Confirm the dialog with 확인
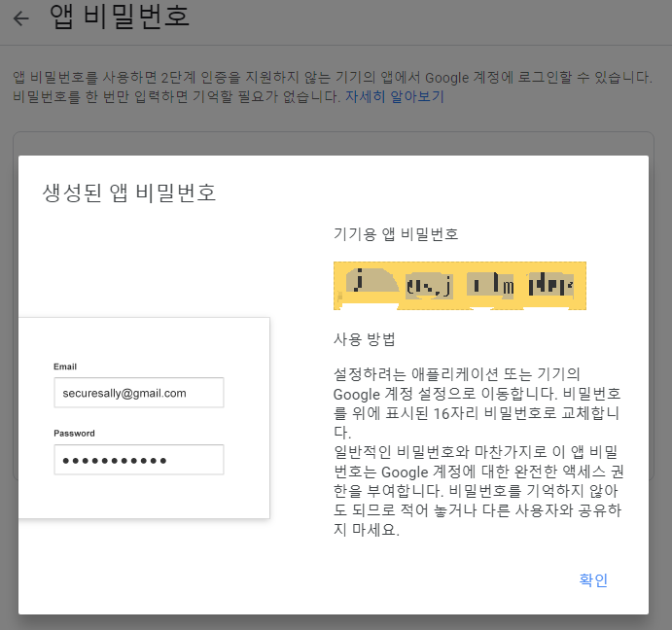 pos(593,579)
